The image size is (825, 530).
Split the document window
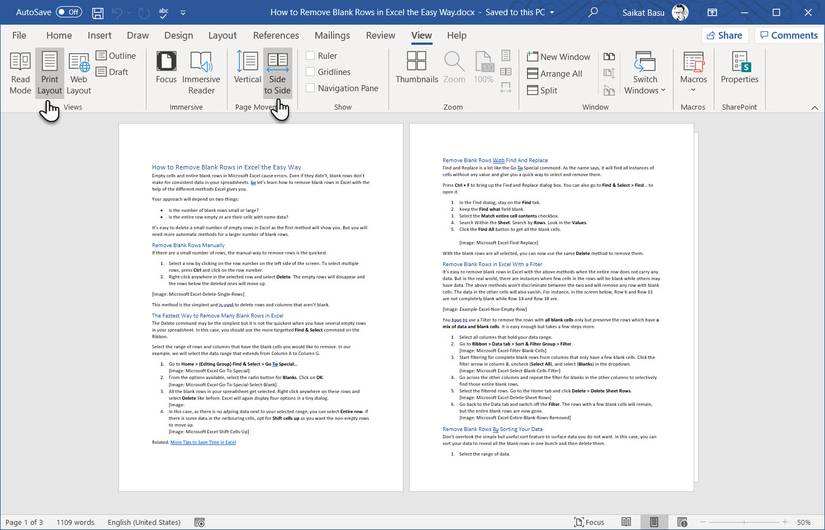click(542, 90)
